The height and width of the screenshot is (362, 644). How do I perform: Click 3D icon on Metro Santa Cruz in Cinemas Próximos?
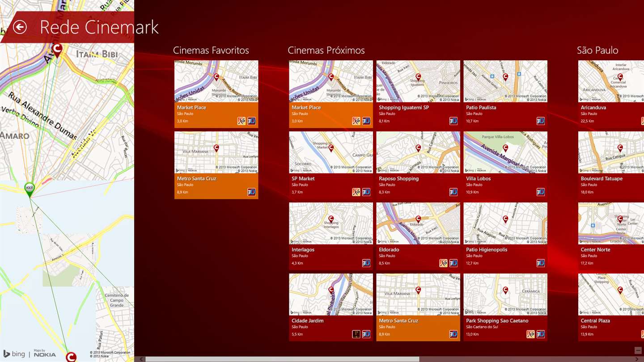(x=453, y=334)
